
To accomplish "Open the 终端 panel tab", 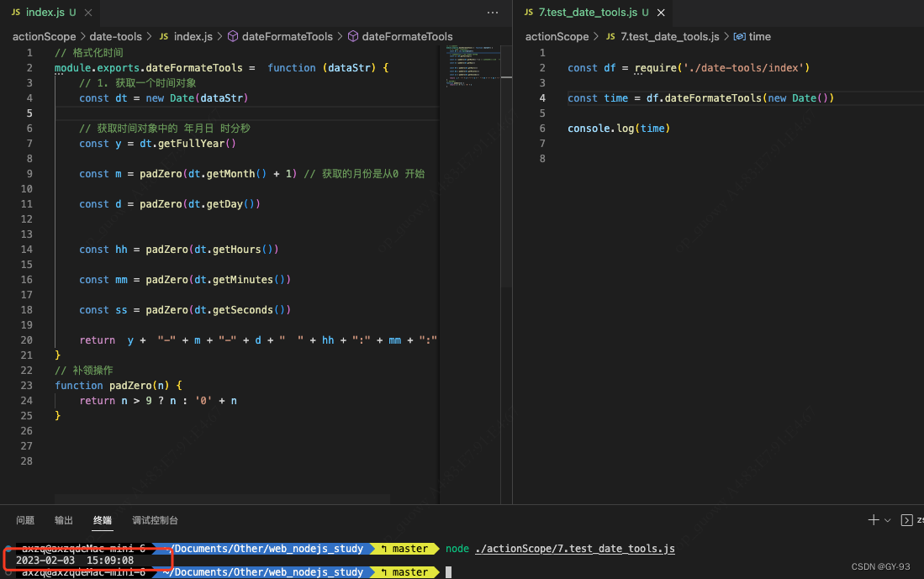I will (x=103, y=520).
